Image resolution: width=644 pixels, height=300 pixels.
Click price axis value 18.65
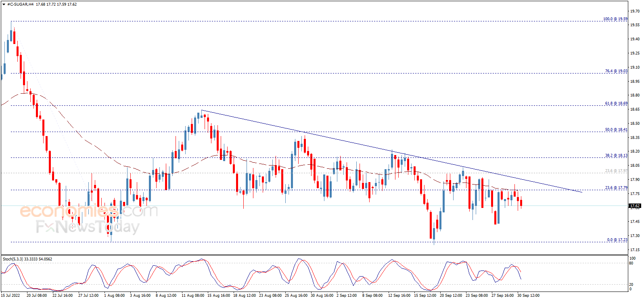point(635,109)
